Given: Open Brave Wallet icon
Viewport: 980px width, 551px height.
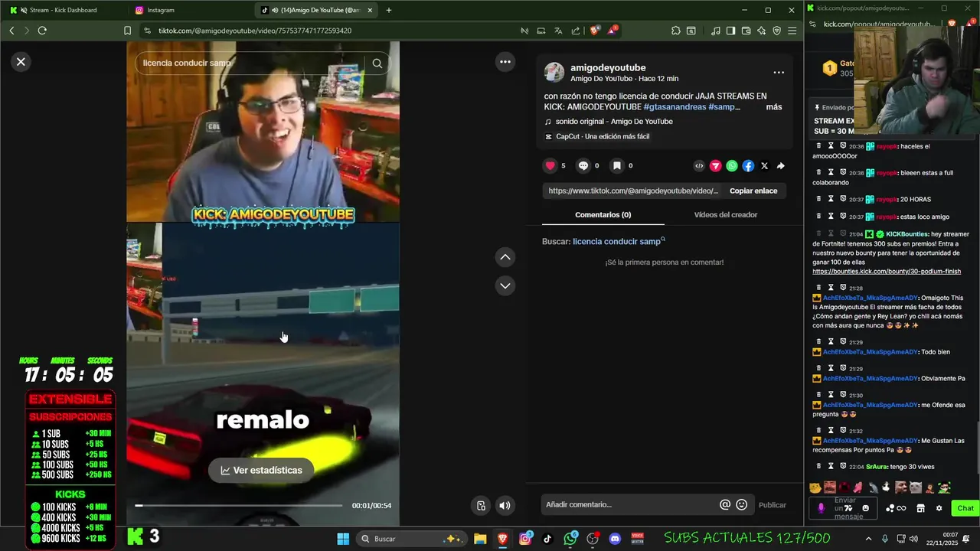Looking at the screenshot, I should coord(746,31).
